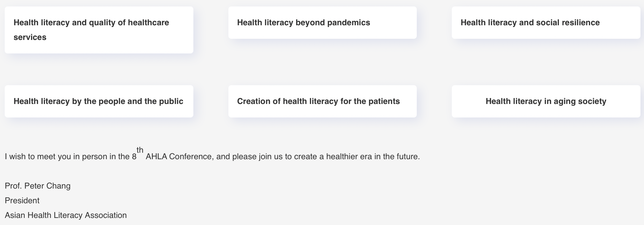Screen dimensions: 644x225
Task: Click the words 'AHLA Conference' in the sentence
Action: (179, 157)
